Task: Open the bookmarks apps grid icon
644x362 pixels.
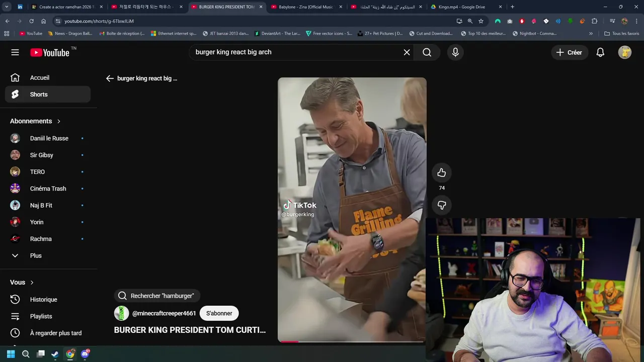Action: coord(7,34)
